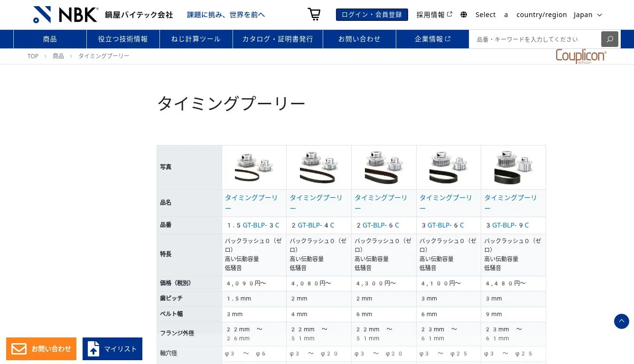Click the price 4,090円〜 cell
The image size is (634, 364).
tap(254, 283)
